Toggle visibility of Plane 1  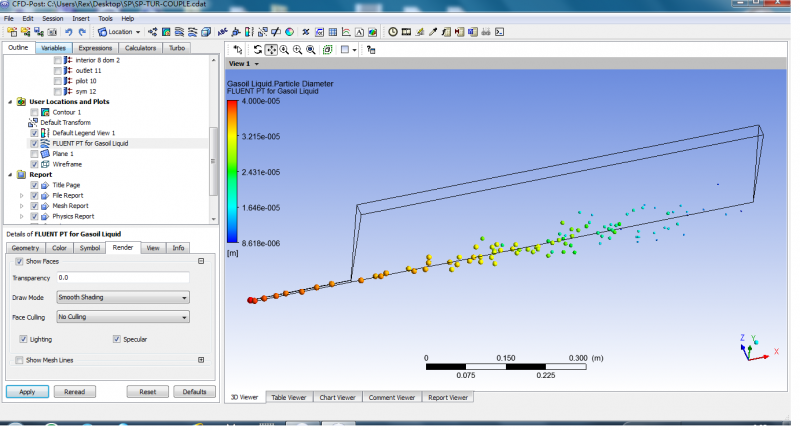pos(35,154)
